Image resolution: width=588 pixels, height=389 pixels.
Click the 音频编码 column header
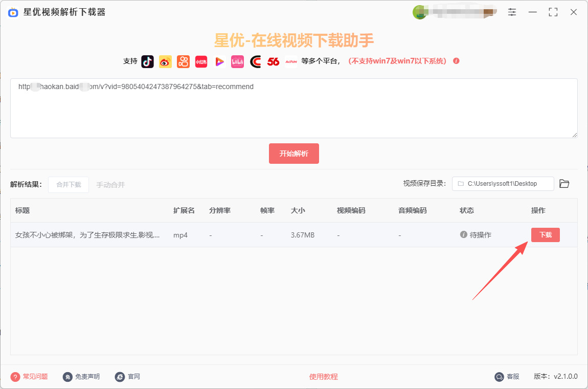413,211
